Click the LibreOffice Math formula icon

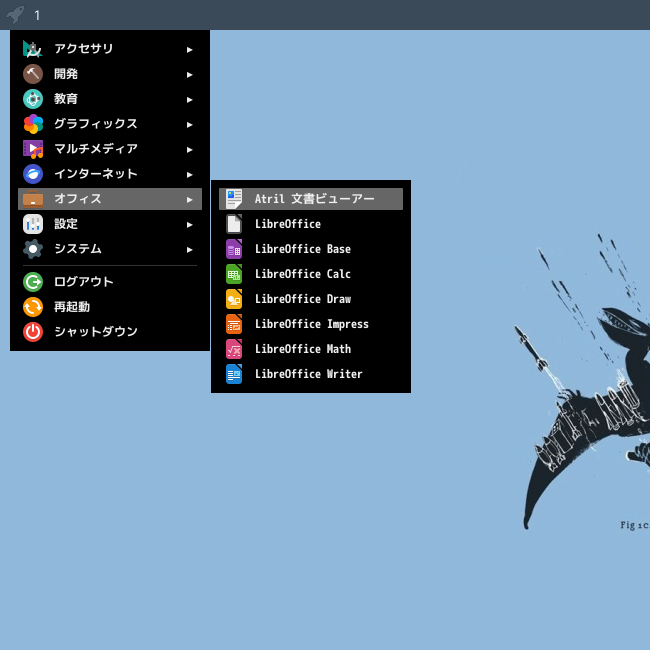click(234, 349)
